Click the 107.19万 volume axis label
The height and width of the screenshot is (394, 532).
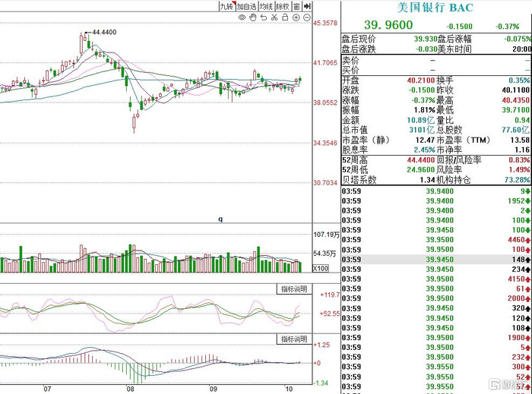(326, 235)
